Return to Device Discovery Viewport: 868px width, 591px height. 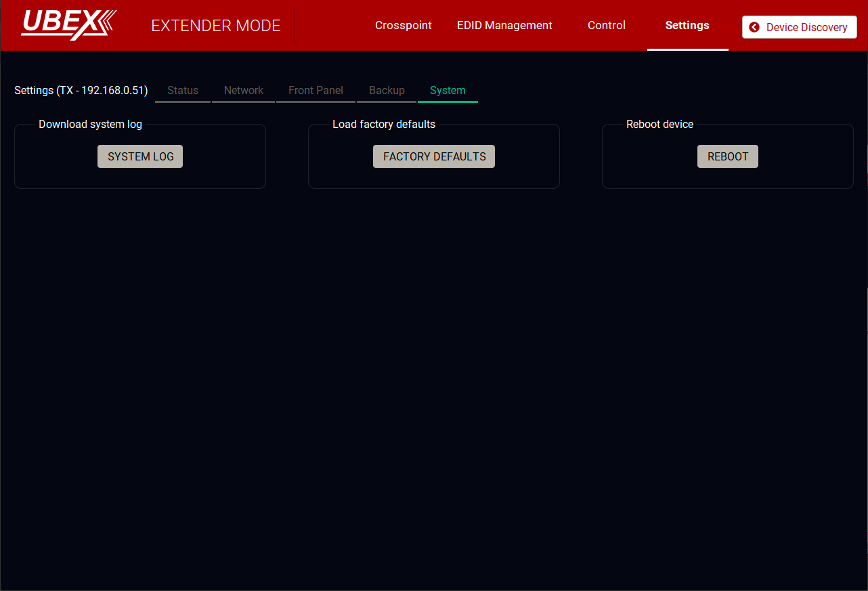(806, 28)
